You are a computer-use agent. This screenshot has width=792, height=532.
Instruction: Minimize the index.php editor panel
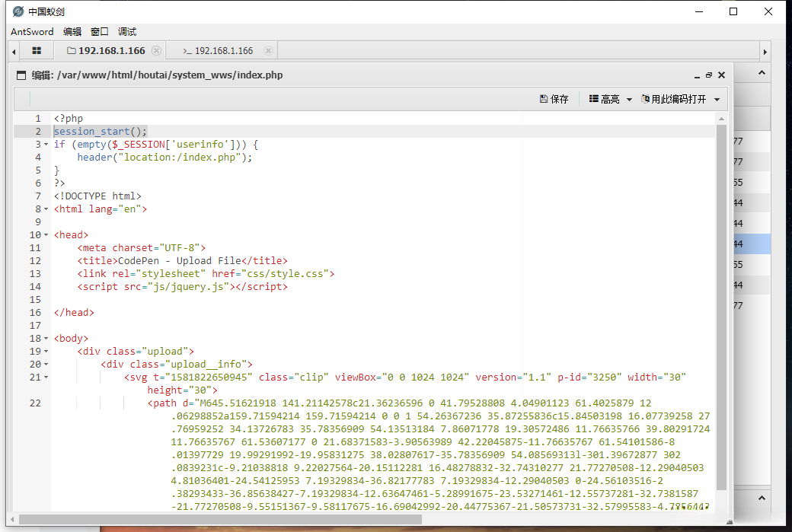tap(697, 75)
